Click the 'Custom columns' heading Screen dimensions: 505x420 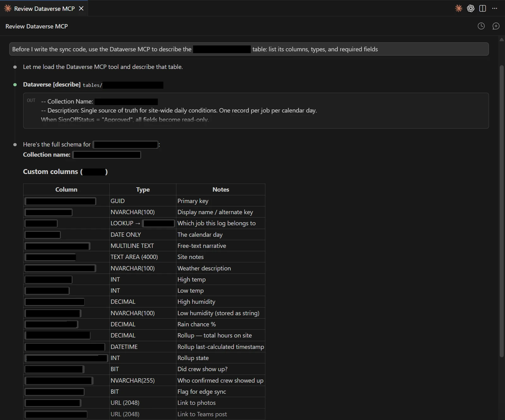pos(65,172)
